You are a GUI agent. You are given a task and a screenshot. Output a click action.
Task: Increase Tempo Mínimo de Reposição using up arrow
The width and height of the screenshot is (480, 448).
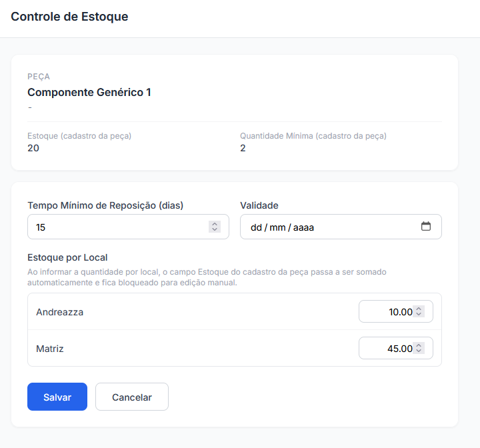[215, 224]
